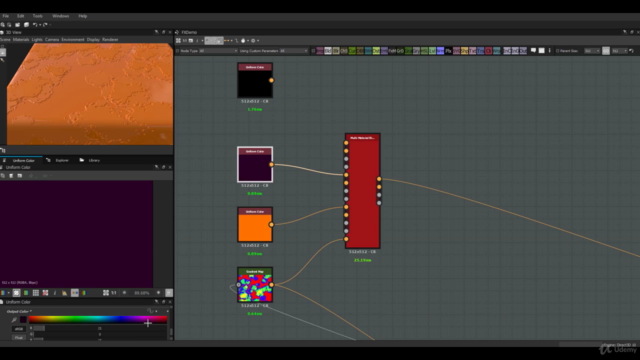Open the graph settings gear dropdown
Image resolution: width=640 pixels, height=360 pixels.
click(x=255, y=40)
